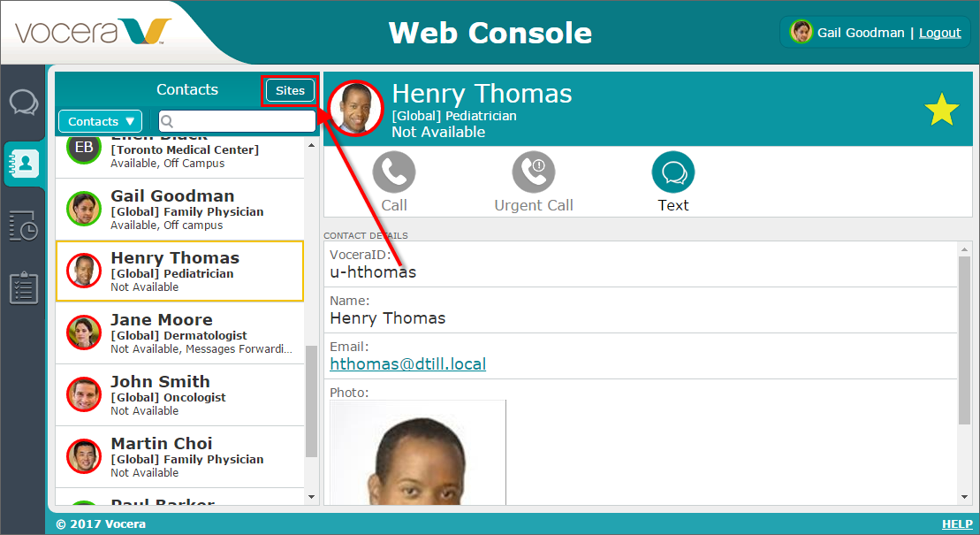Viewport: 980px width, 535px height.
Task: Click the Web Console title
Action: [490, 33]
